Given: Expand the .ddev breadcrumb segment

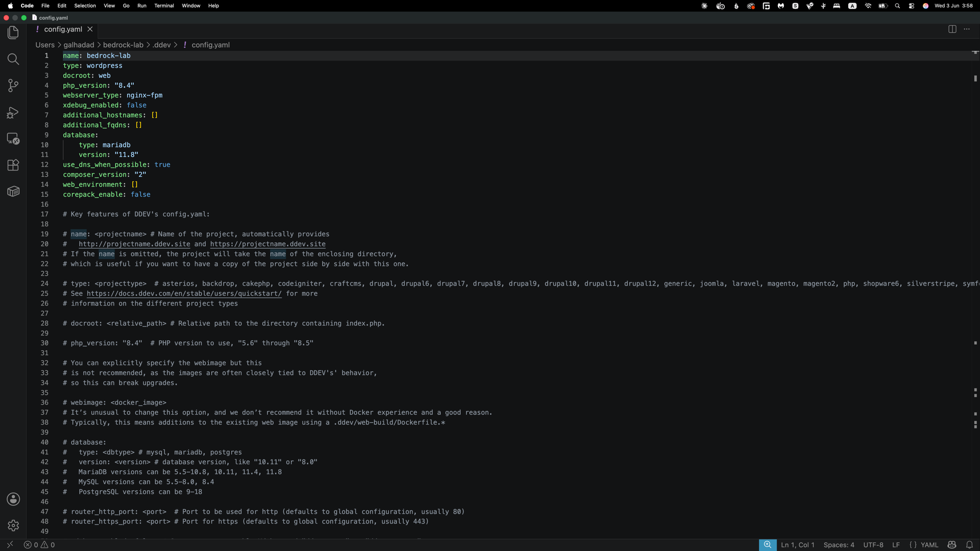Looking at the screenshot, I should tap(161, 45).
